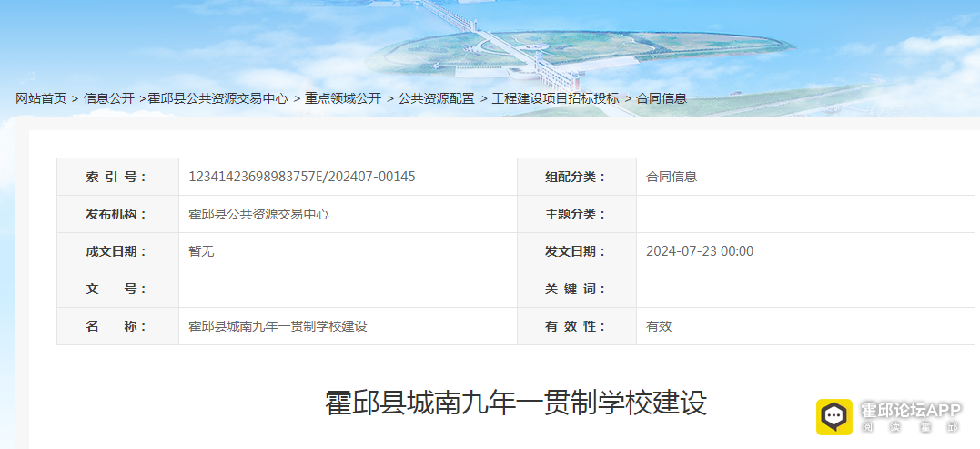
Task: Click the 发布机构 label cell
Action: click(x=118, y=215)
